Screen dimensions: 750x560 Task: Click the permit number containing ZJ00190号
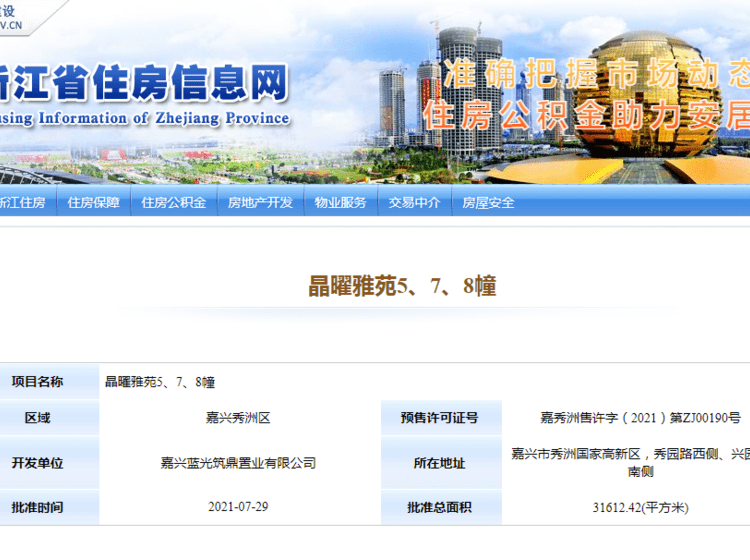[625, 418]
